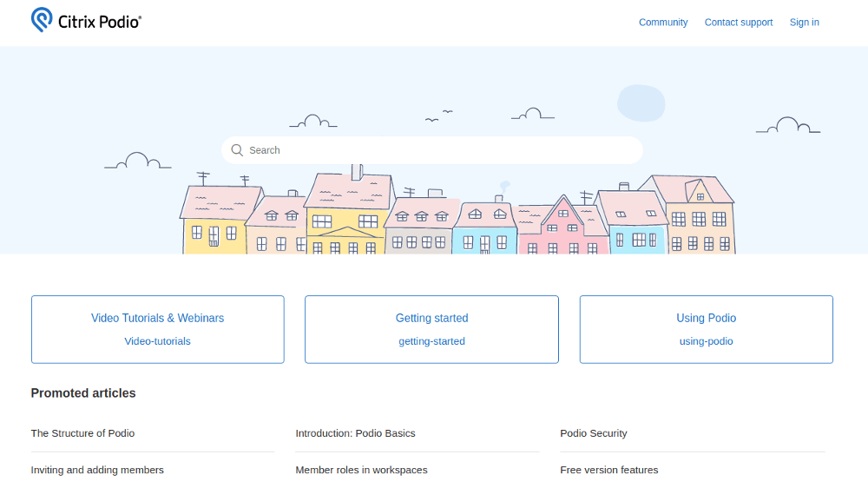The width and height of the screenshot is (868, 488).
Task: Open The Structure of Podio article
Action: (x=82, y=433)
